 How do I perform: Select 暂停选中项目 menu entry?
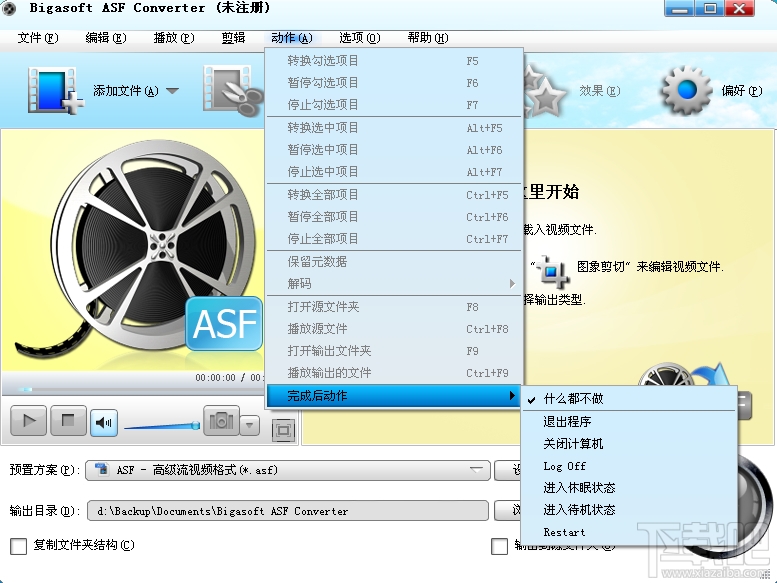394,150
